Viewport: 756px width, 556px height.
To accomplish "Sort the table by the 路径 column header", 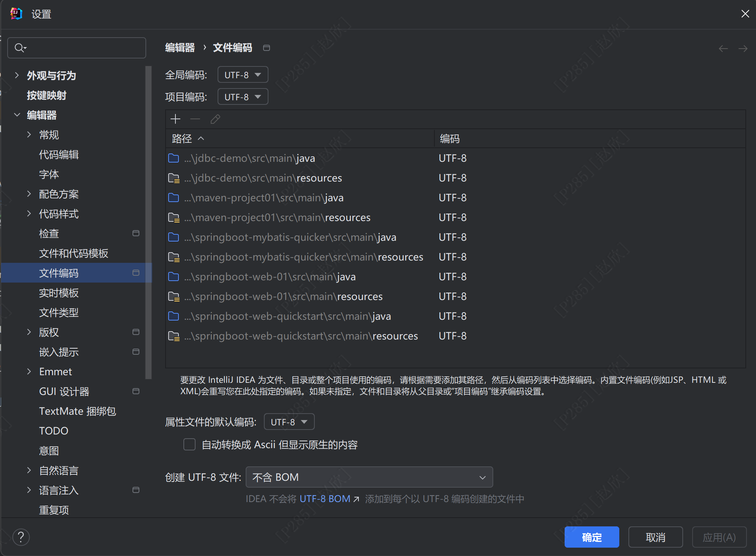I will [x=182, y=139].
